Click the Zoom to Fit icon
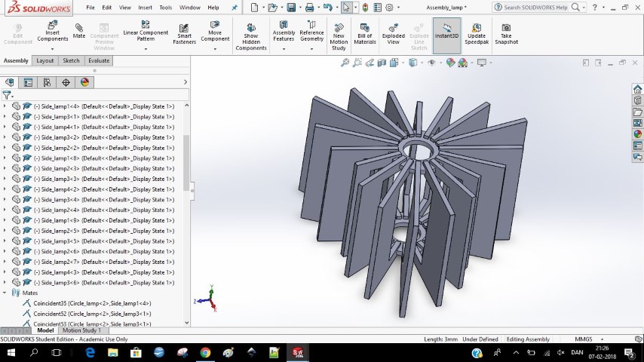The width and height of the screenshot is (644, 362). click(x=345, y=63)
